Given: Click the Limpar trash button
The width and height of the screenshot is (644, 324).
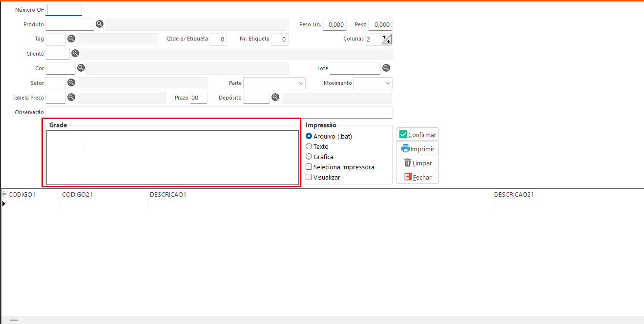Looking at the screenshot, I should coord(417,163).
